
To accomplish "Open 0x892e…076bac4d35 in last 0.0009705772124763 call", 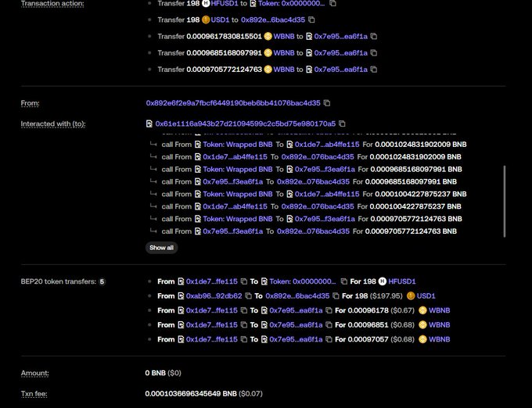I will [313, 231].
